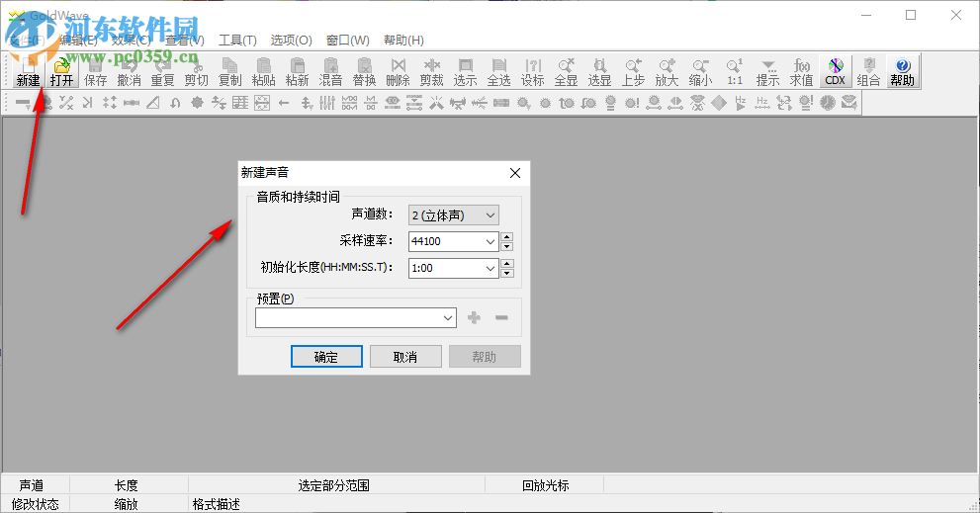The width and height of the screenshot is (980, 513).
Task: Open the 选项(O) menu
Action: [x=292, y=40]
